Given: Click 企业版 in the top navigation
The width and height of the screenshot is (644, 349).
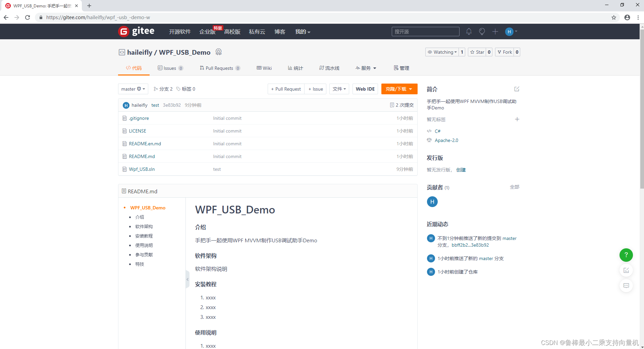Looking at the screenshot, I should (x=207, y=32).
